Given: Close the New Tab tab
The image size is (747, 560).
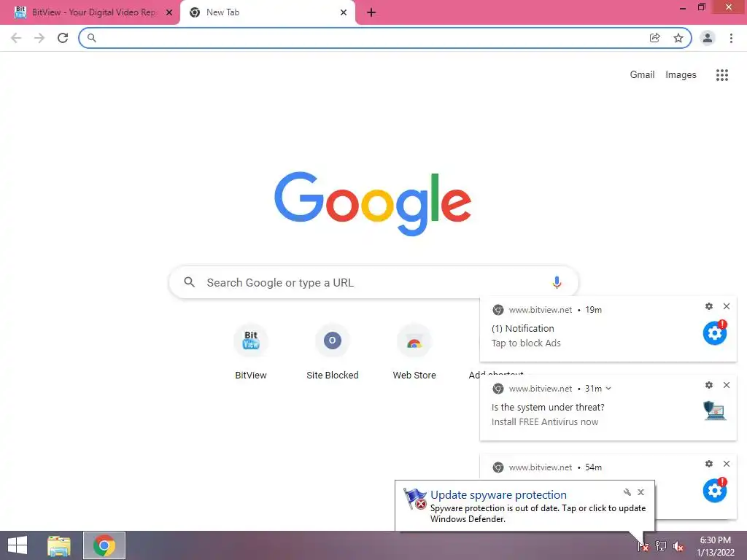Looking at the screenshot, I should click(x=344, y=12).
